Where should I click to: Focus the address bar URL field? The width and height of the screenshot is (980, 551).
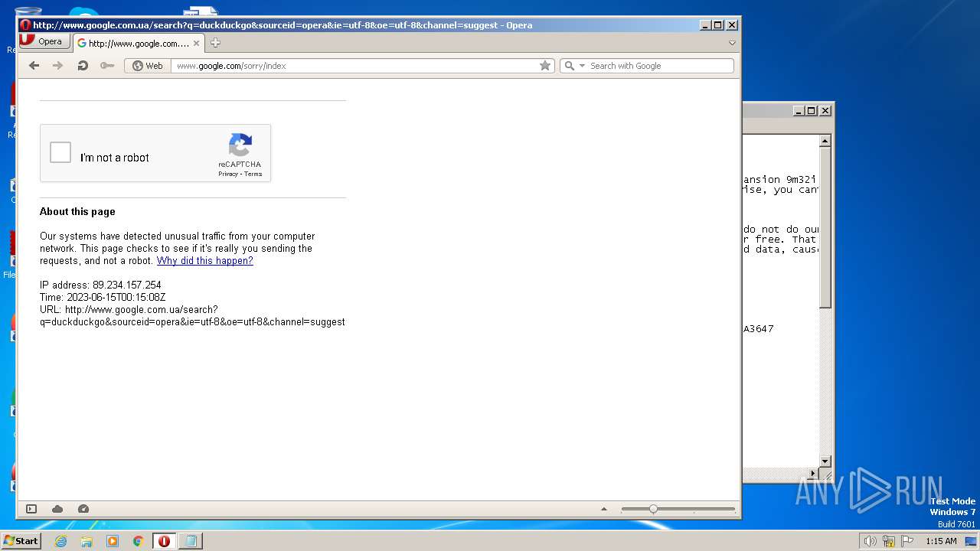tap(354, 66)
